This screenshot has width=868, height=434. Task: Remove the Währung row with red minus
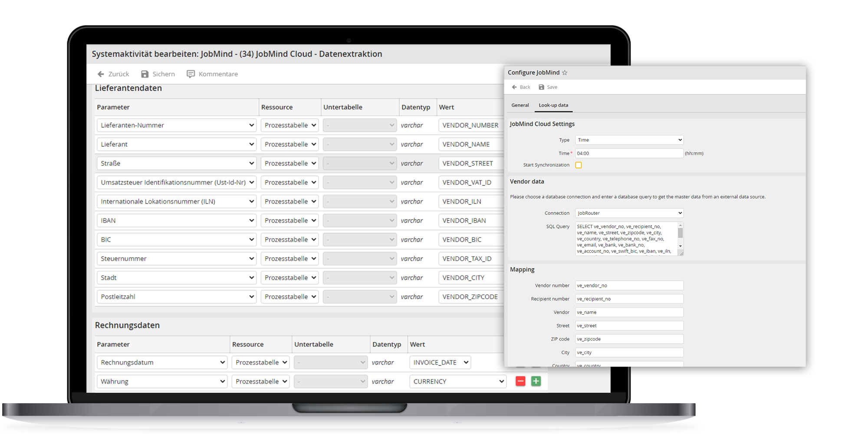point(520,381)
